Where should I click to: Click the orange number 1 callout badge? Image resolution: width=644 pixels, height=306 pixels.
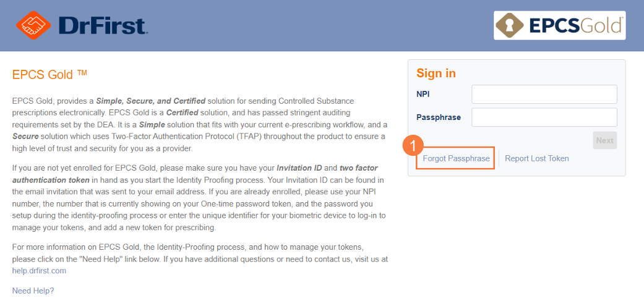tap(414, 145)
